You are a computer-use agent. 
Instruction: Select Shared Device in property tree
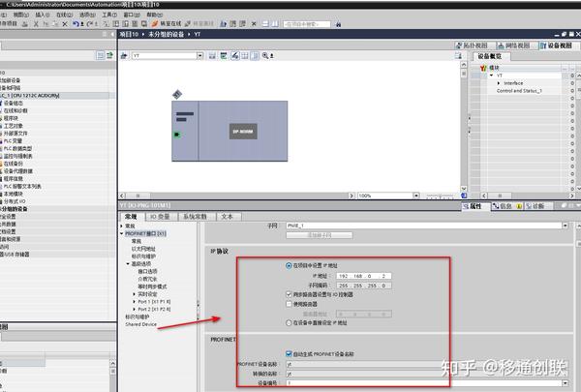pyautogui.click(x=140, y=324)
